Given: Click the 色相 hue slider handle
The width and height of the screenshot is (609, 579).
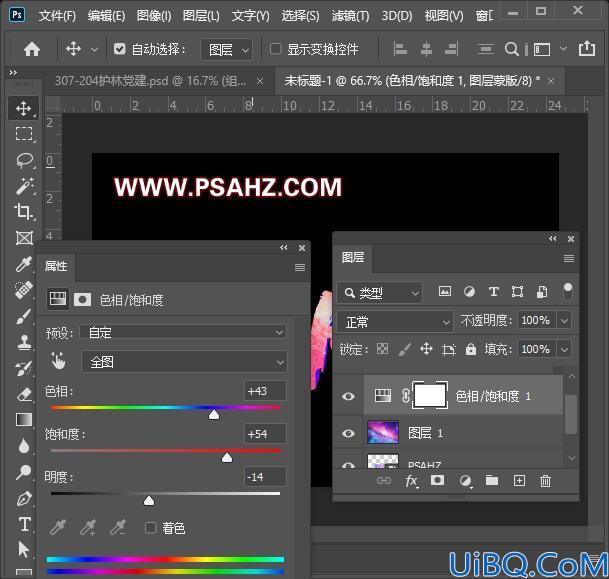Looking at the screenshot, I should click(214, 415).
